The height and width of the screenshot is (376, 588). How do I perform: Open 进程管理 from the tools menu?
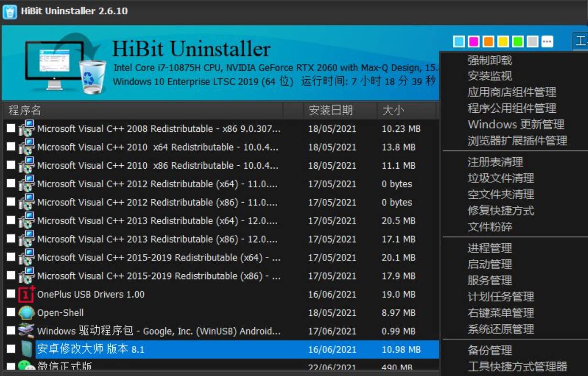click(x=490, y=248)
